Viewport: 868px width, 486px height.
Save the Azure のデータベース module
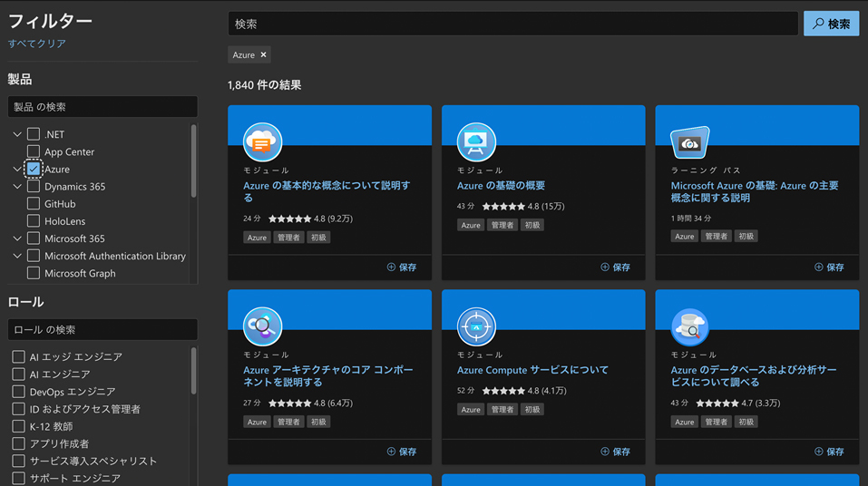[829, 452]
